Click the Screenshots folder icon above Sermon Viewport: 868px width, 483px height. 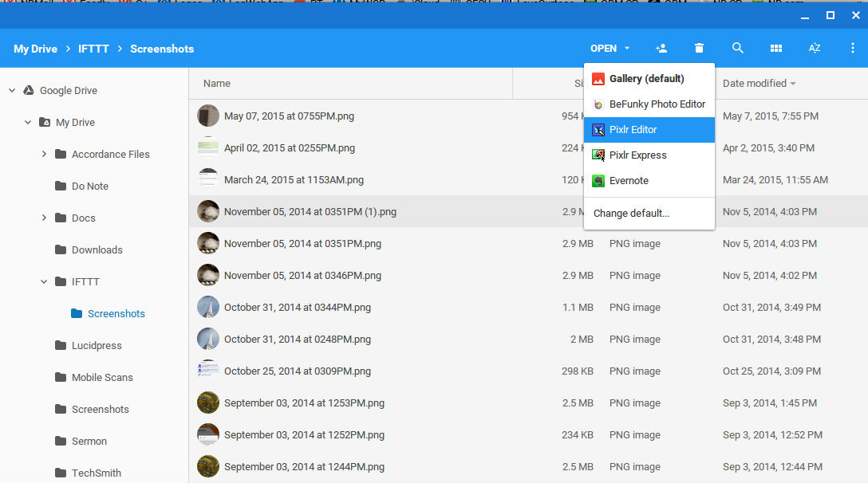tap(61, 410)
